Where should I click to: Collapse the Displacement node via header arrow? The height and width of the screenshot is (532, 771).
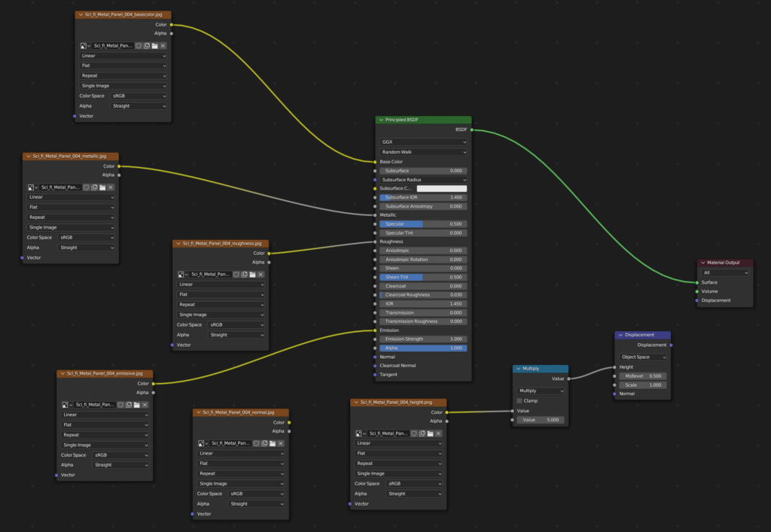tap(620, 336)
